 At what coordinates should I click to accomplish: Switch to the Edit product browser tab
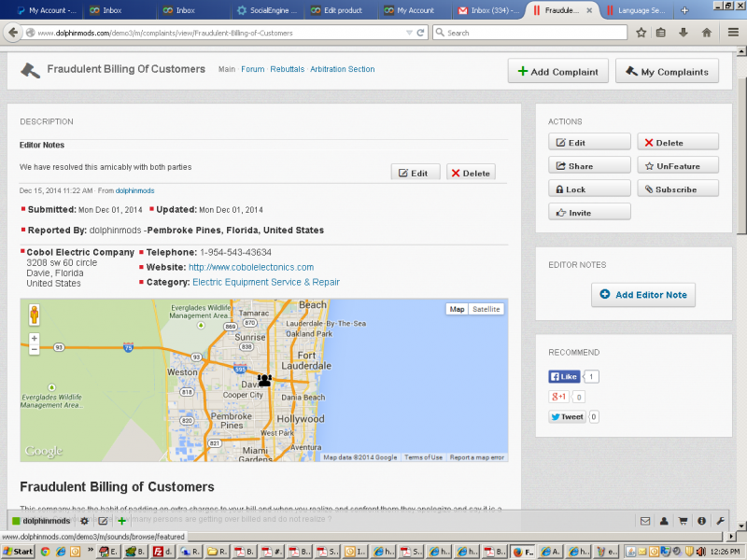click(x=342, y=10)
